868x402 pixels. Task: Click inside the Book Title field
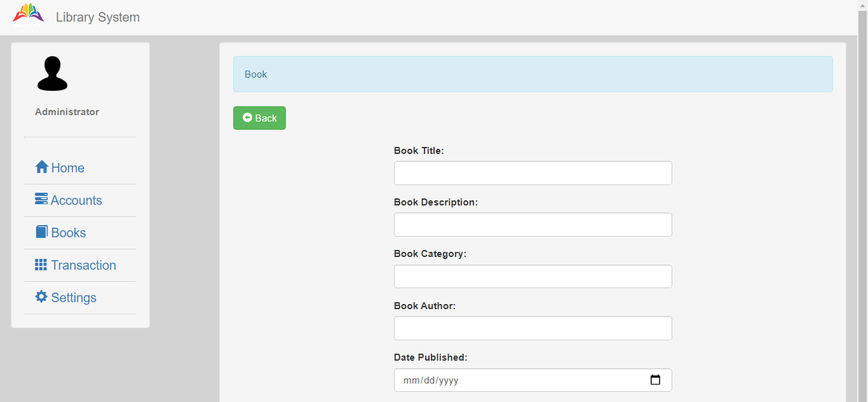click(x=532, y=172)
